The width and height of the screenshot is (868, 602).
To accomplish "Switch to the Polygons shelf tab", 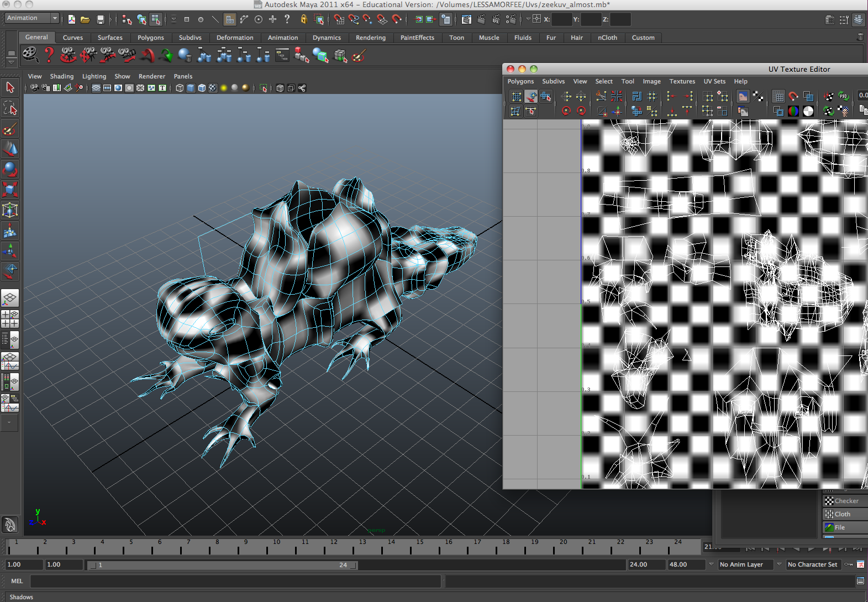I will tap(150, 38).
